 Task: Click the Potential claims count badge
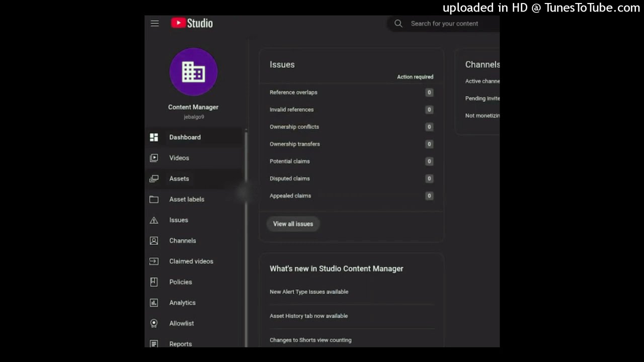coord(429,161)
